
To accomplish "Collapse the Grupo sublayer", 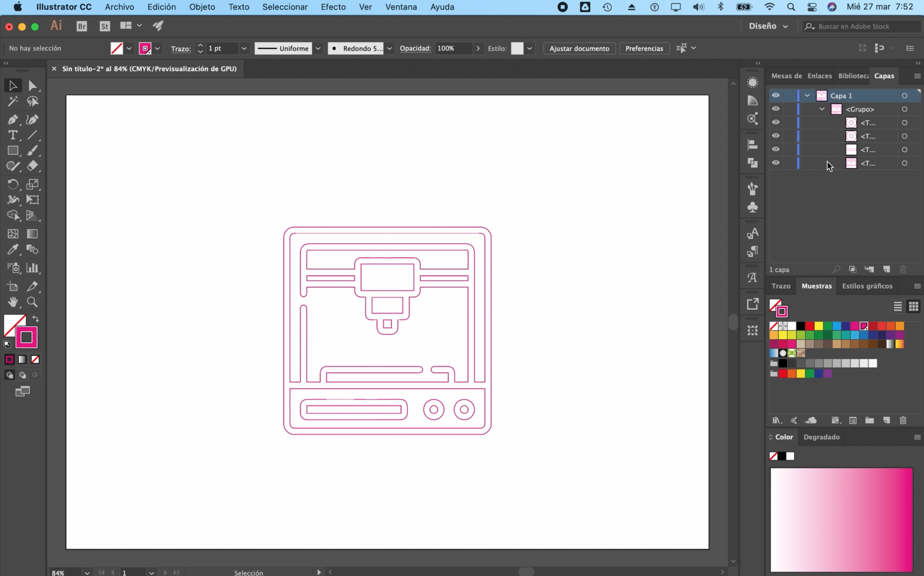I will 822,109.
